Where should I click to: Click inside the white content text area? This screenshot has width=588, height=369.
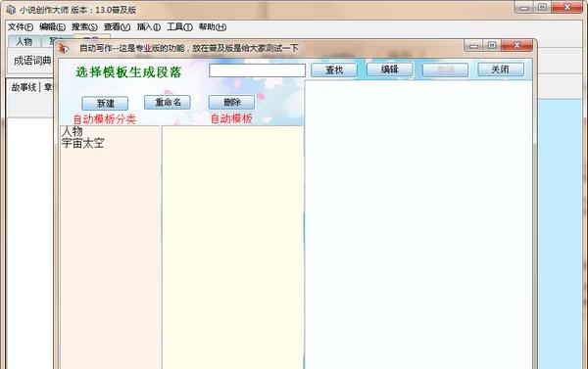pyautogui.click(x=418, y=224)
